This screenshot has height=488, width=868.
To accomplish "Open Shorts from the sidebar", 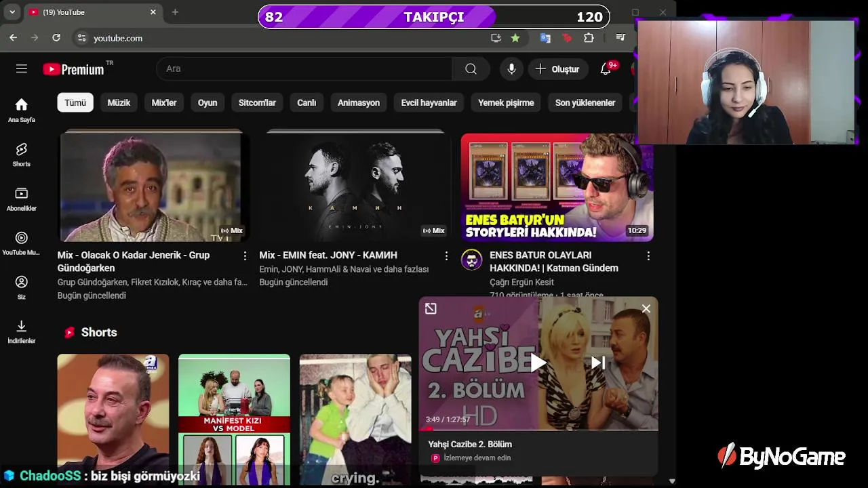I will [x=22, y=155].
